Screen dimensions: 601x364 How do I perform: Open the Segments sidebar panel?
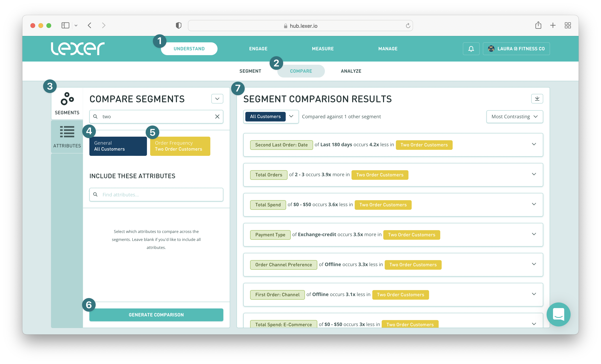[67, 103]
